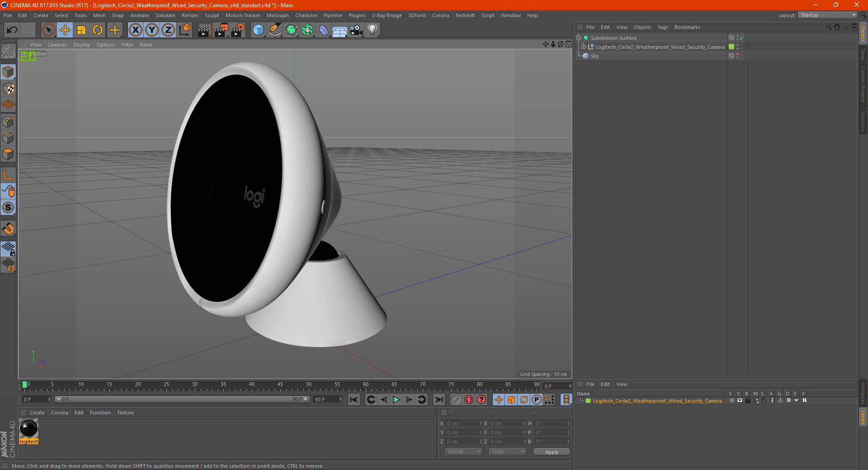Toggle Autokeying

point(469,399)
